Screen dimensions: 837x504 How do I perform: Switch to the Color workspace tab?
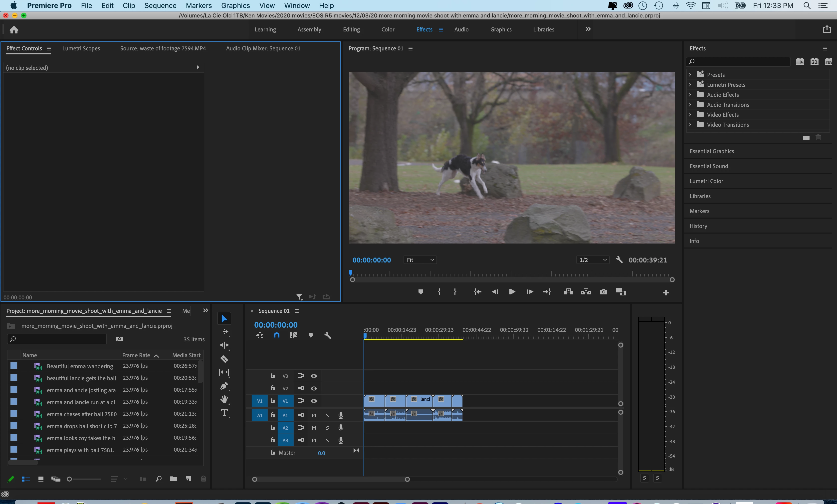click(388, 29)
